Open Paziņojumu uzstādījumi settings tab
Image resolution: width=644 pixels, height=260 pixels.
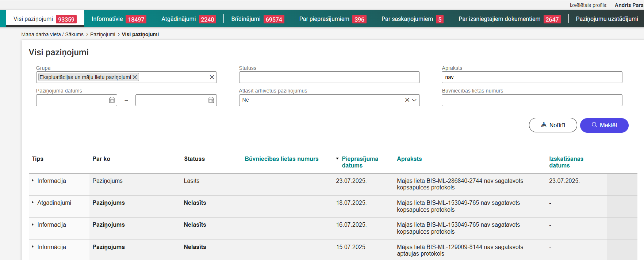606,19
